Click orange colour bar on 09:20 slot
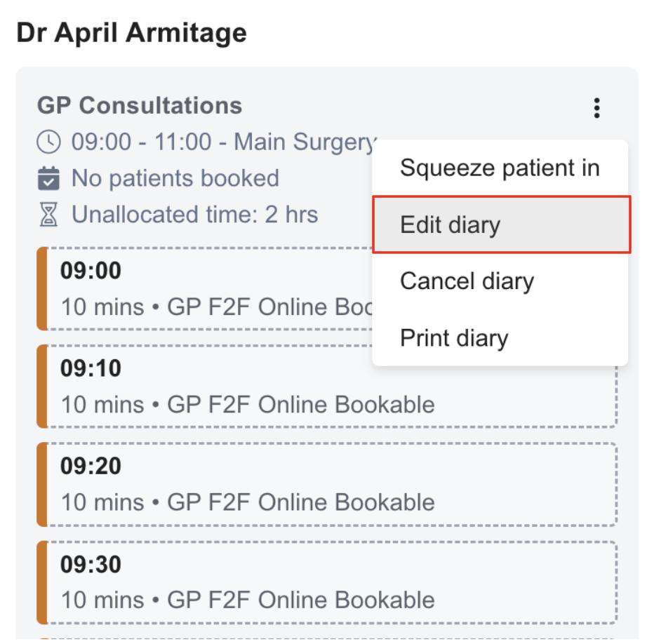 pos(41,484)
